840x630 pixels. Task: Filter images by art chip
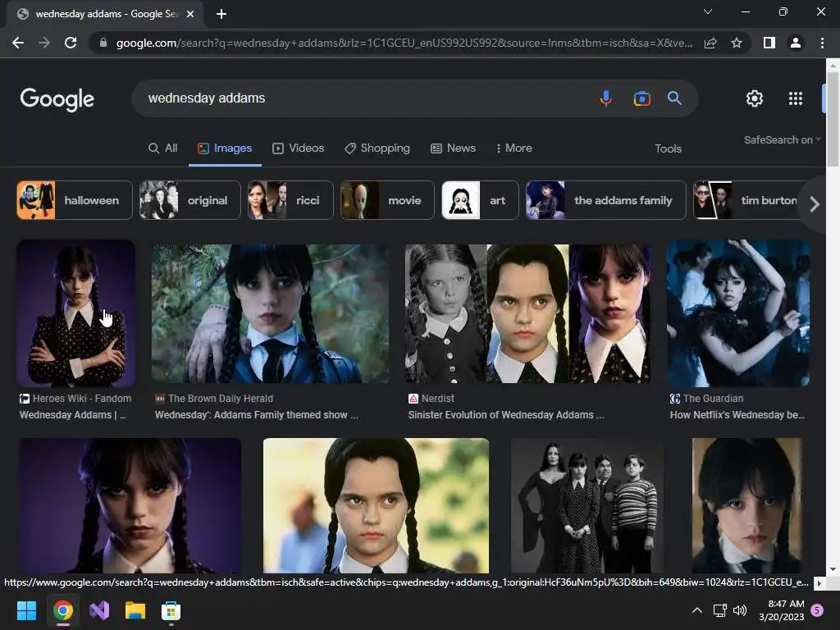(x=480, y=200)
